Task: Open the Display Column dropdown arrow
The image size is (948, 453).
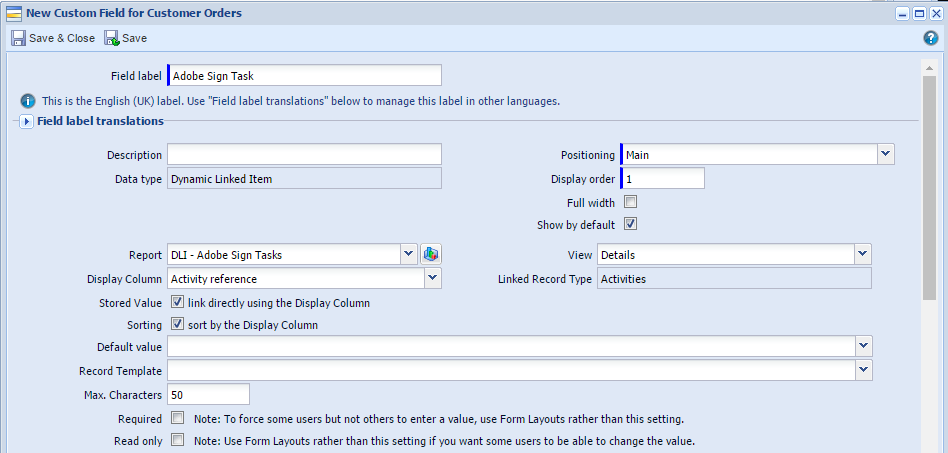Action: point(433,278)
